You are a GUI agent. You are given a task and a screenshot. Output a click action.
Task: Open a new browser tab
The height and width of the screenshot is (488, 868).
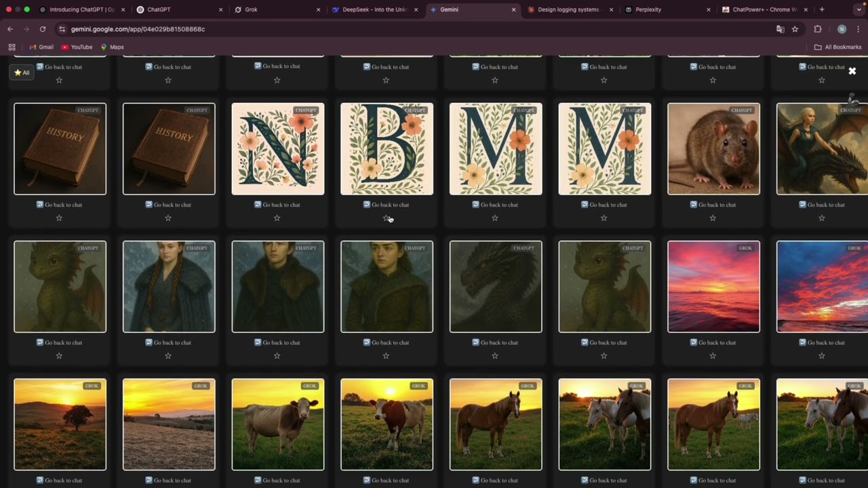pyautogui.click(x=822, y=9)
